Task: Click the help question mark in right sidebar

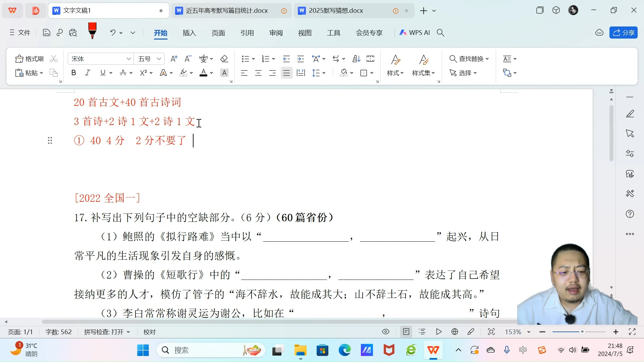Action: (x=630, y=214)
